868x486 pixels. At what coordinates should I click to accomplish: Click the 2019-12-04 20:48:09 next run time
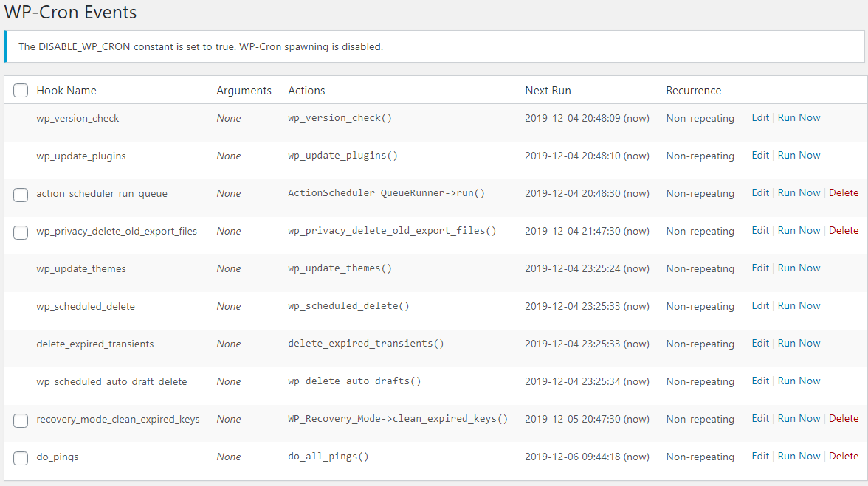pyautogui.click(x=588, y=118)
